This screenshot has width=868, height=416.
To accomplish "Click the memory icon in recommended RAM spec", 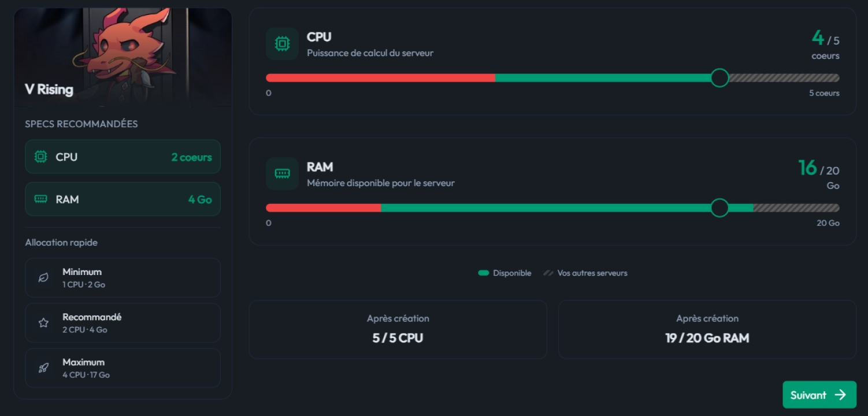I will coord(40,199).
